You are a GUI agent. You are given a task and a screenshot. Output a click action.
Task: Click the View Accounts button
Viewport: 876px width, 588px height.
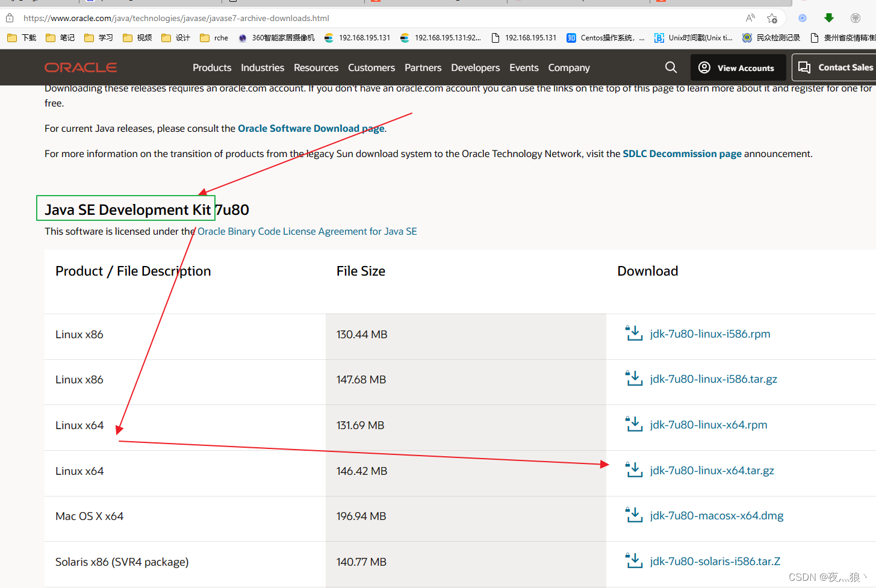click(x=738, y=67)
